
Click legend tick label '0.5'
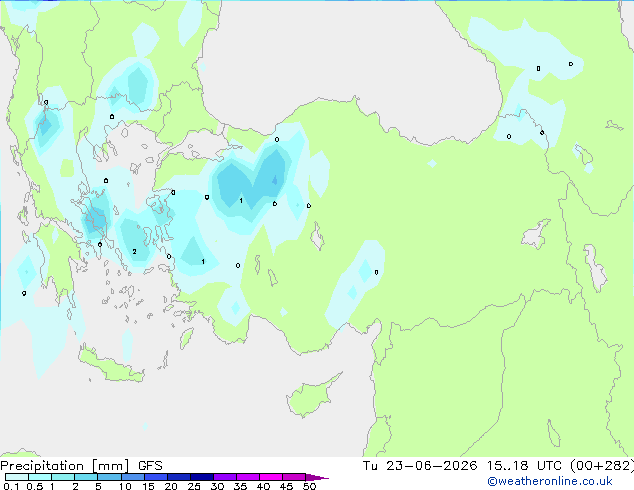click(34, 486)
